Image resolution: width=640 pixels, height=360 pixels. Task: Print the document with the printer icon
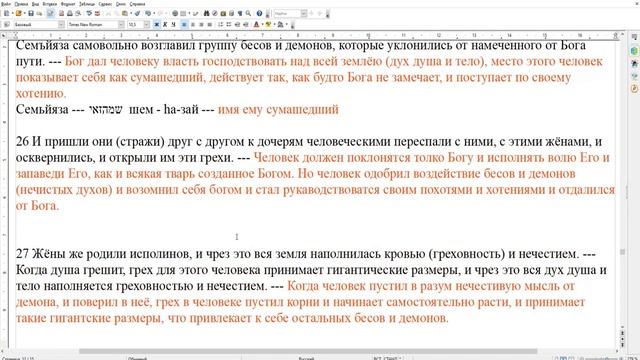click(69, 13)
